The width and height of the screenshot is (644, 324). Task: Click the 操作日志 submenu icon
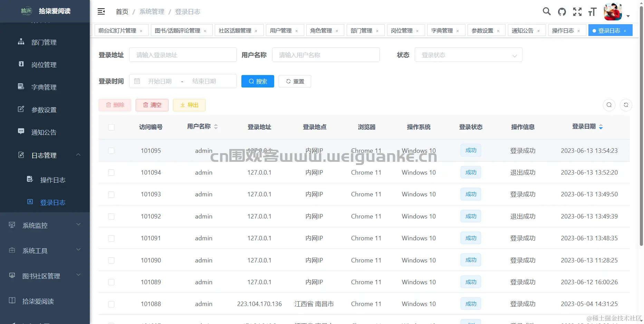point(30,179)
